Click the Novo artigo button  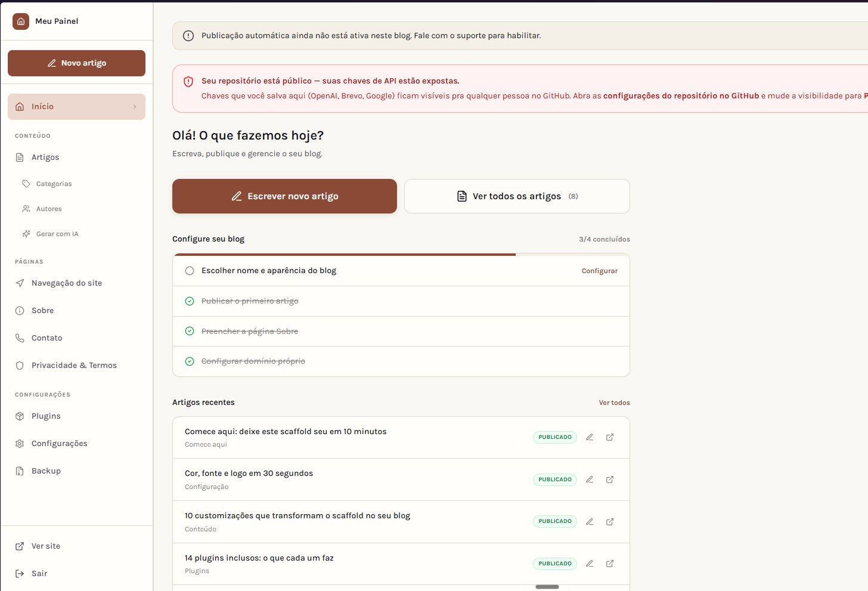76,63
